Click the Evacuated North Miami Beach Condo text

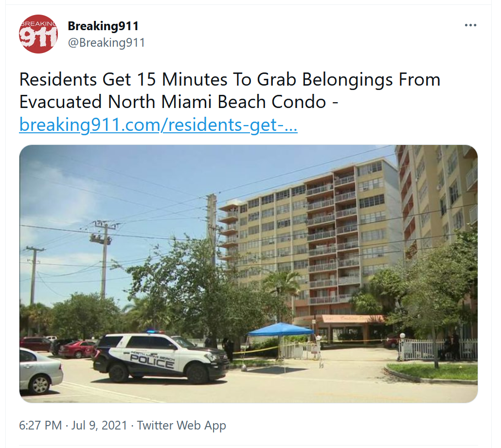coord(173,102)
